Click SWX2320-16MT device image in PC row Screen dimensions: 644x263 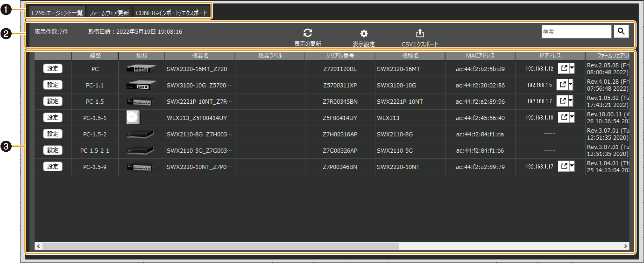pos(141,69)
